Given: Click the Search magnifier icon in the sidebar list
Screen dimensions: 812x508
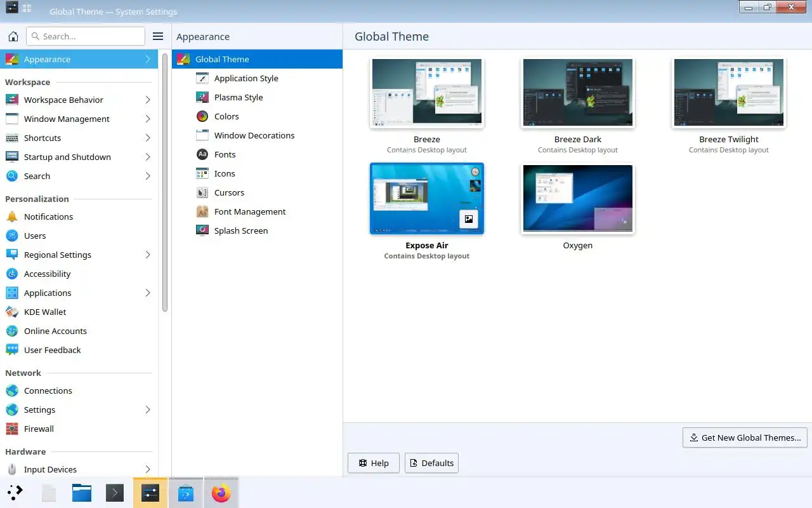Looking at the screenshot, I should (x=11, y=176).
